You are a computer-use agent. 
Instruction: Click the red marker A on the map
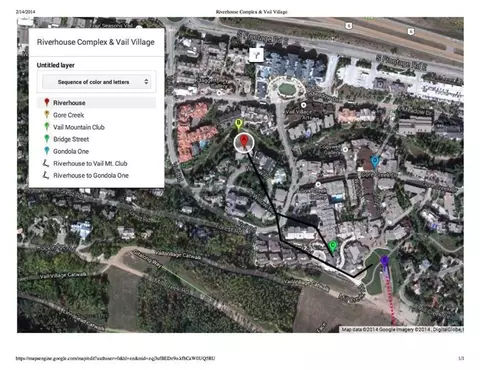coord(244,142)
